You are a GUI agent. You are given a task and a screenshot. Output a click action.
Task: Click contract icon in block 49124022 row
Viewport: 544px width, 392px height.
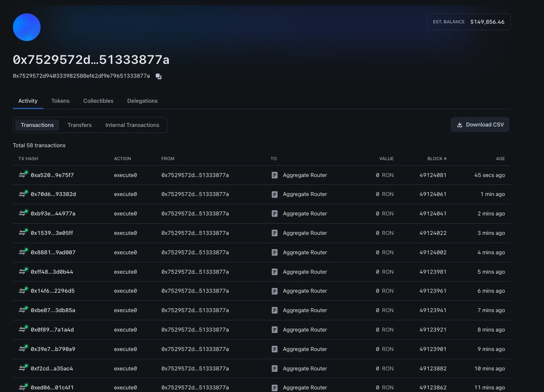[x=274, y=233]
